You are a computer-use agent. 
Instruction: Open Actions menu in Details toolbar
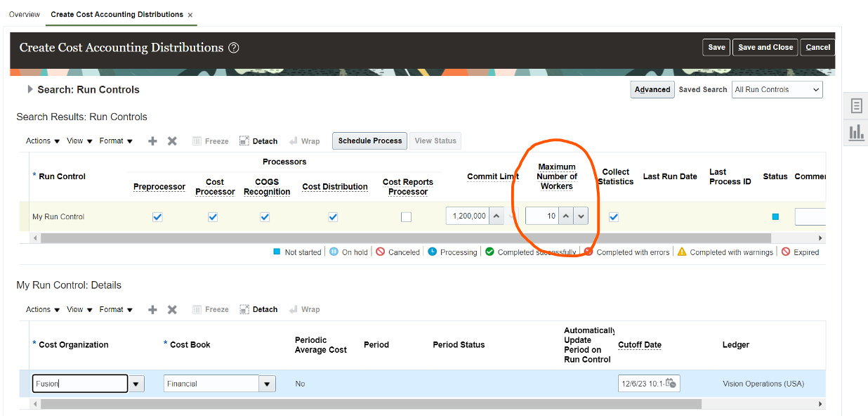tap(43, 310)
